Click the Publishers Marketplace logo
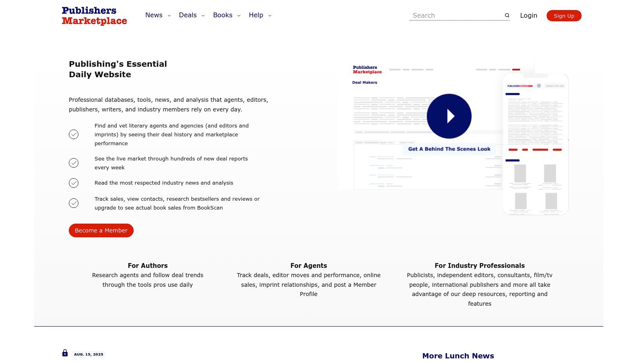 (94, 16)
